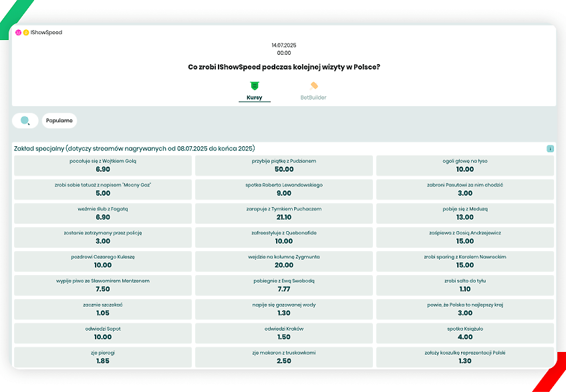
Task: Choose spotka Roberta Lewandowskiego at 9.00
Action: click(x=284, y=190)
